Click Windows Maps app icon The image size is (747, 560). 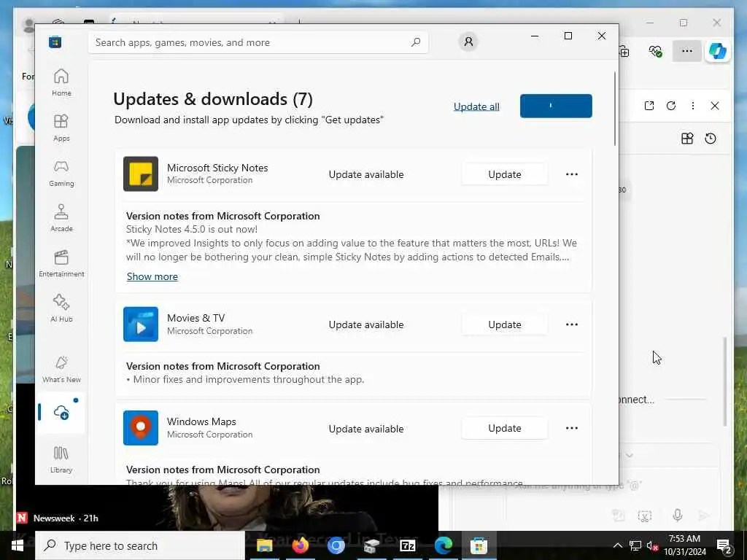pyautogui.click(x=141, y=427)
